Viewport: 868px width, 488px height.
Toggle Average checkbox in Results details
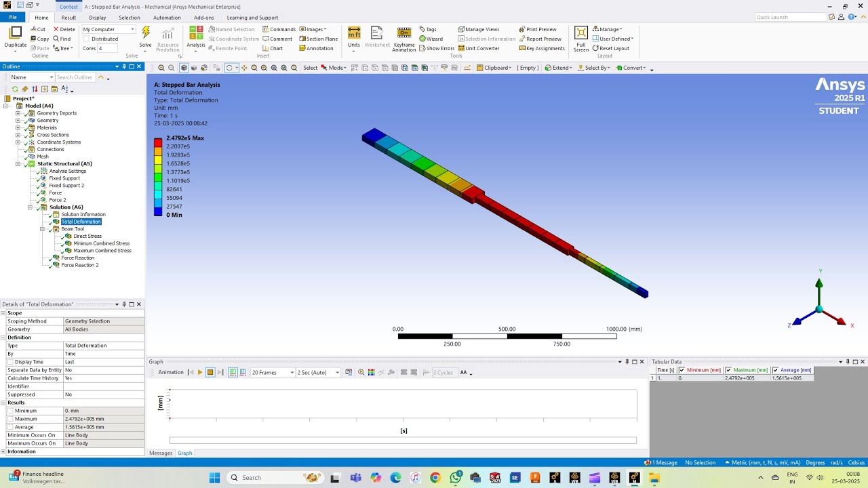[10, 427]
